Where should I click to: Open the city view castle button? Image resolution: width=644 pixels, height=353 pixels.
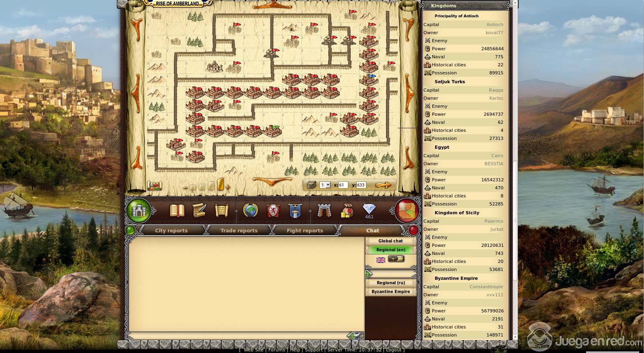[x=139, y=210]
